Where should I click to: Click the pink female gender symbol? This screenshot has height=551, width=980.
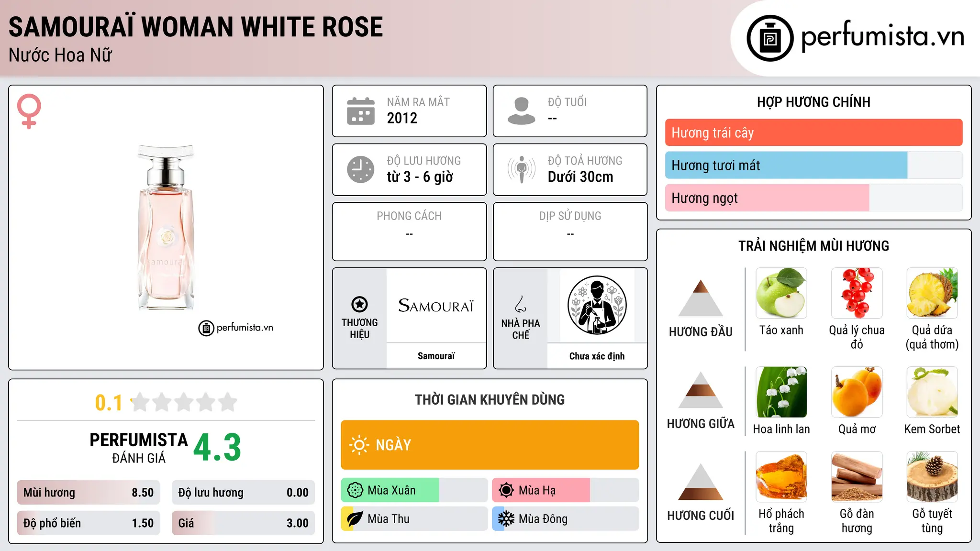(29, 111)
